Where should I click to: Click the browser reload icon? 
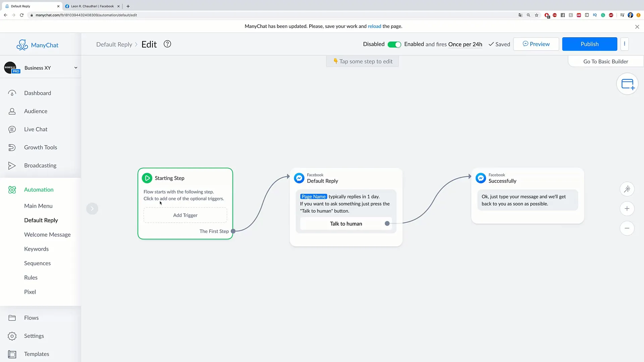[x=22, y=15]
